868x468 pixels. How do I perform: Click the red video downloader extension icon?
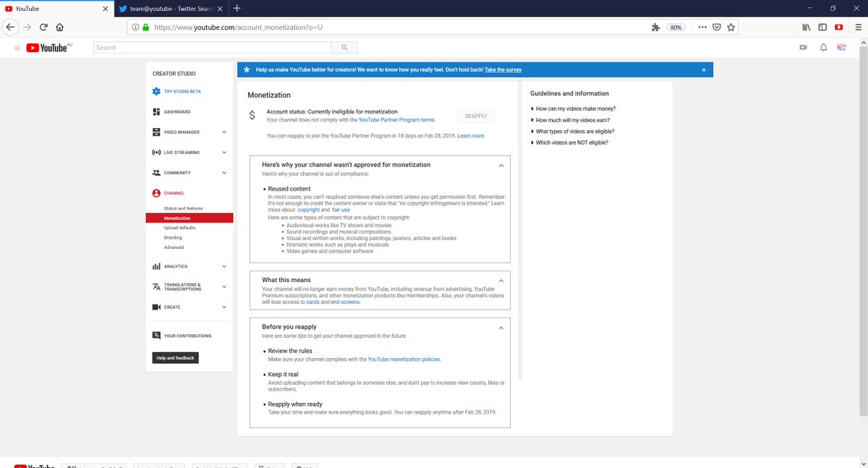pyautogui.click(x=838, y=27)
